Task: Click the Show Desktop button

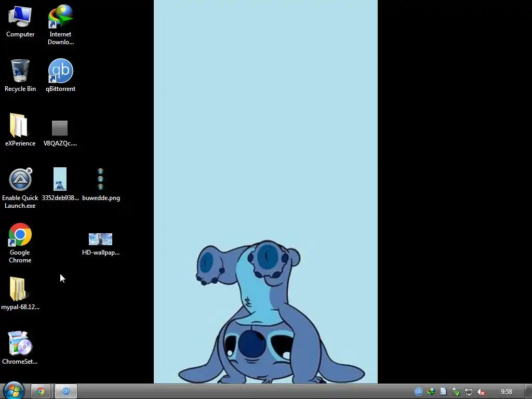Action: 528,392
